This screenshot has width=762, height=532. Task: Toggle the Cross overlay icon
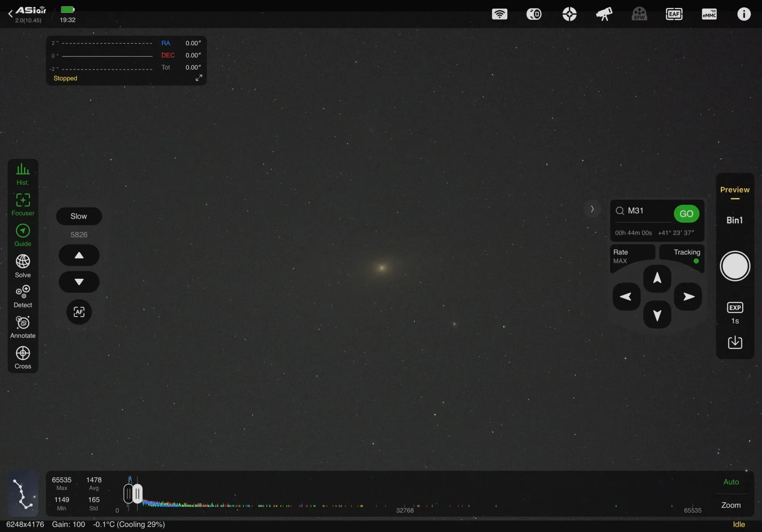pyautogui.click(x=22, y=357)
